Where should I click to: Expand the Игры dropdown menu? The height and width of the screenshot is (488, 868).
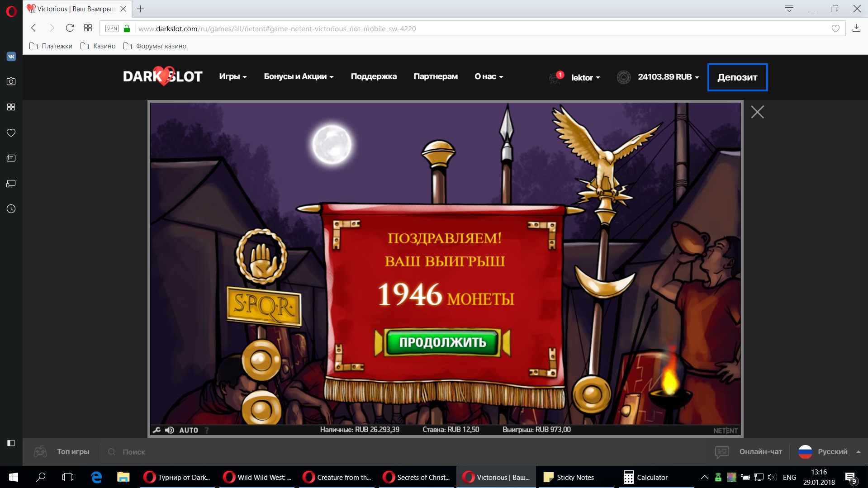coord(233,77)
